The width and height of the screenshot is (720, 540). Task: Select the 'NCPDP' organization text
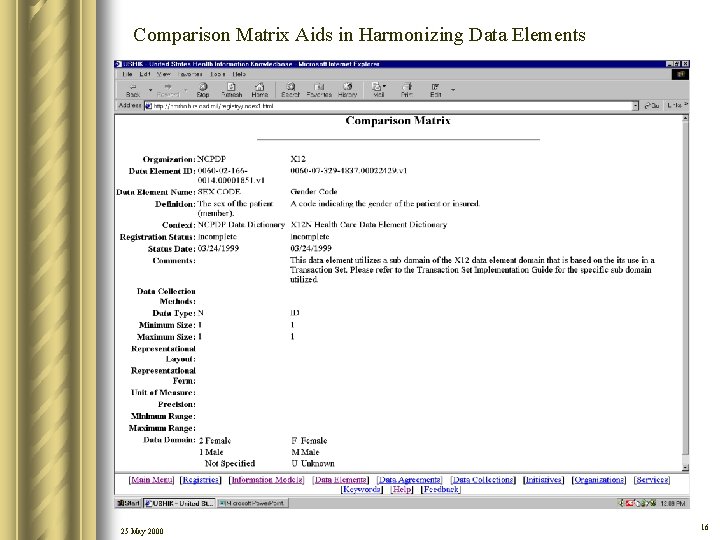click(212, 159)
